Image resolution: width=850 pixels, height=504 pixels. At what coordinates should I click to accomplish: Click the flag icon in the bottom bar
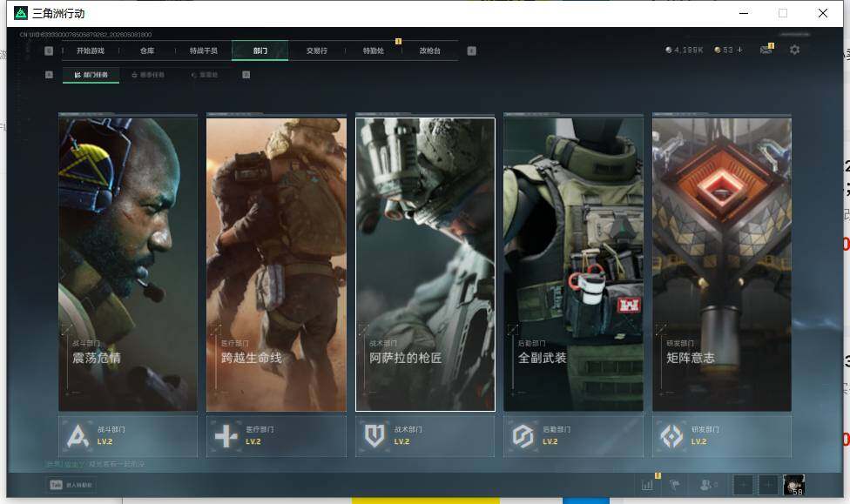[675, 485]
